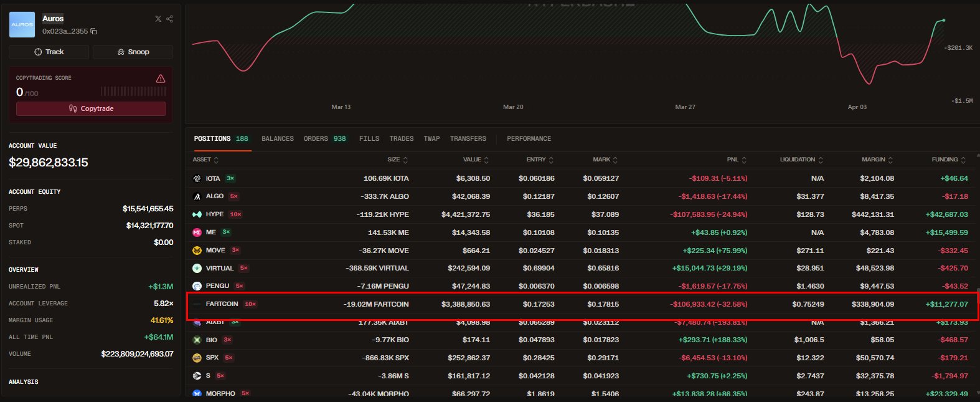Sort the table by PNL column
Viewport: 980px width, 402px height.
click(736, 160)
